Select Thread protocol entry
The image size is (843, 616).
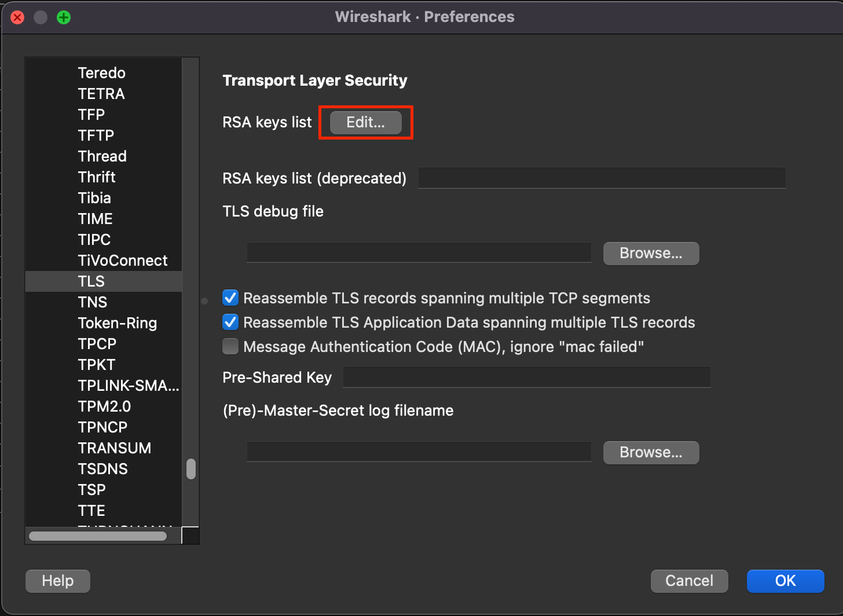click(104, 156)
